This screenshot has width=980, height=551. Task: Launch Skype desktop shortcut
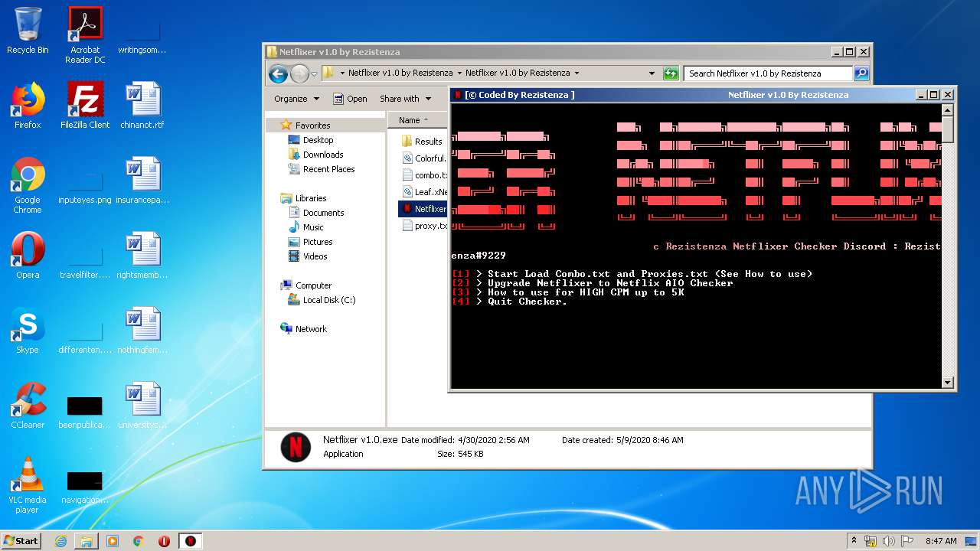tap(28, 331)
